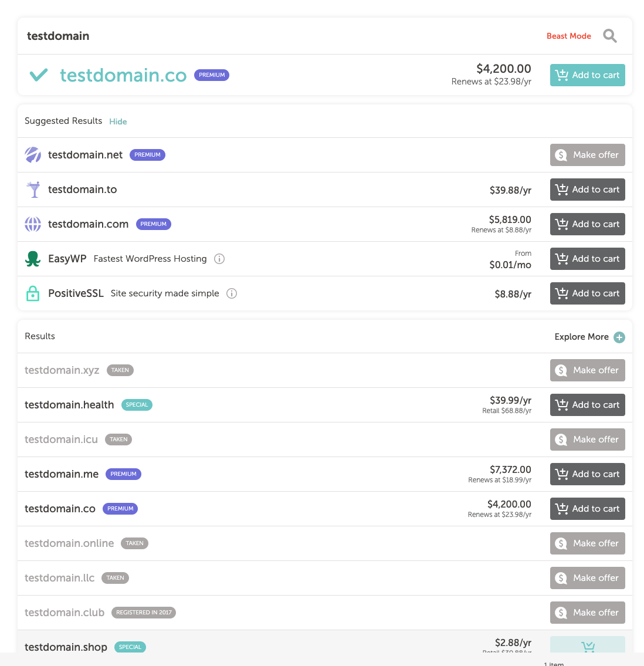Click the testdomain.net logo icon
Image resolution: width=644 pixels, height=666 pixels.
click(33, 155)
